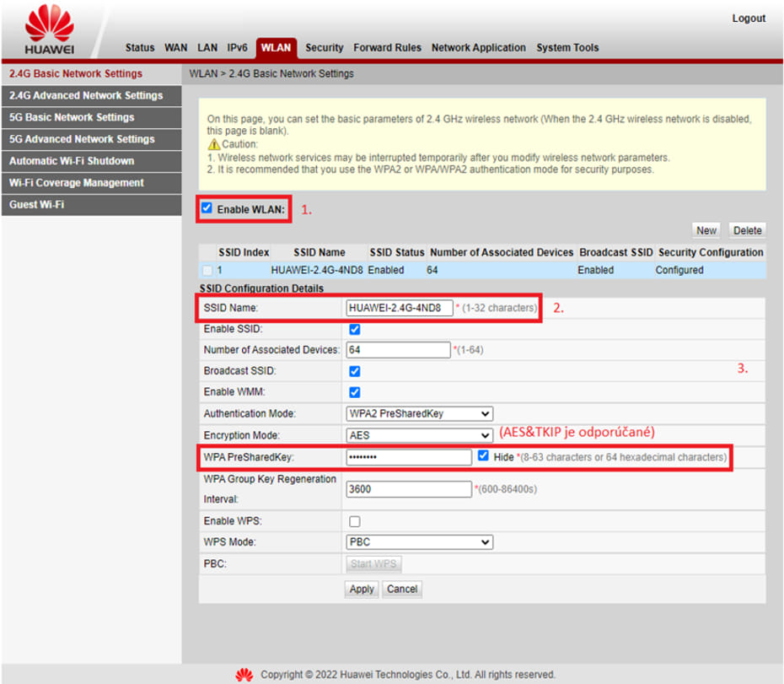Go to Guest Wi-Fi settings
This screenshot has height=684, width=784.
point(36,205)
